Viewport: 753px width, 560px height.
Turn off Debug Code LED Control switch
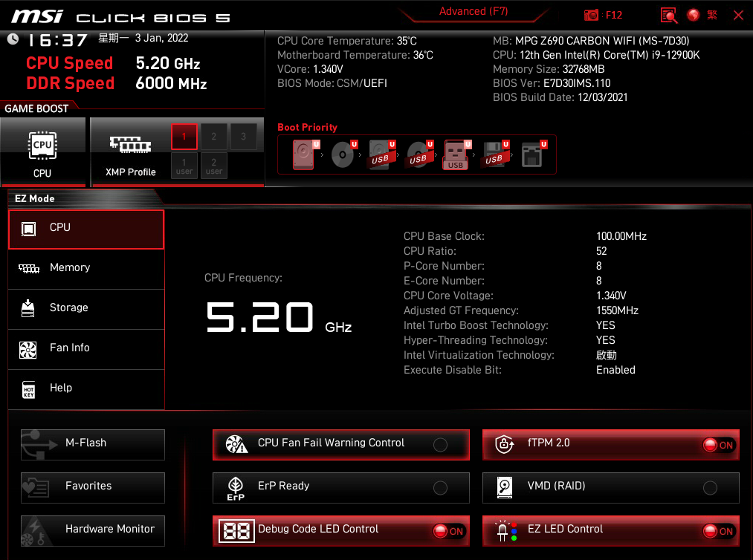448,531
